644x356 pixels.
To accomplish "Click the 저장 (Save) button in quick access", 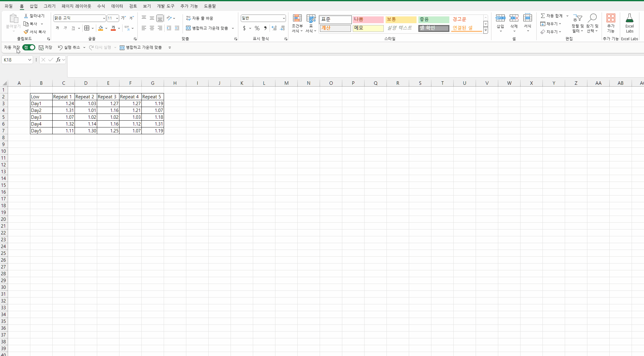I will coord(45,47).
